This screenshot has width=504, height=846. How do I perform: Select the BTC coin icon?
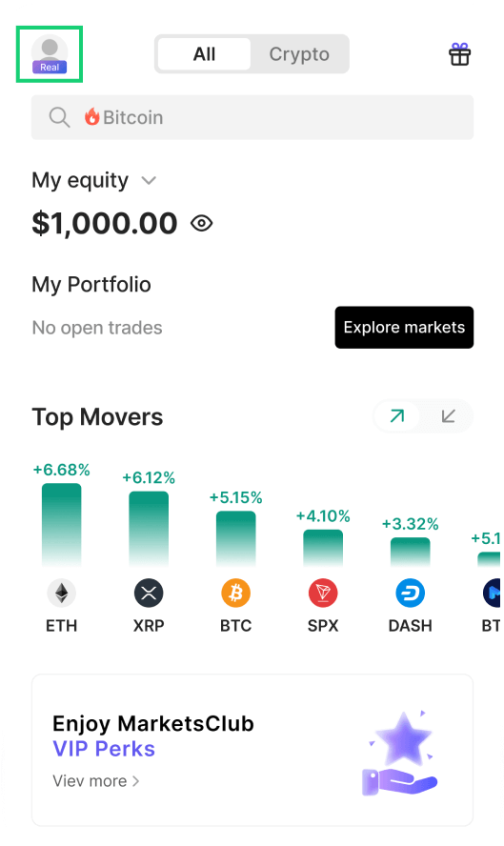[236, 593]
